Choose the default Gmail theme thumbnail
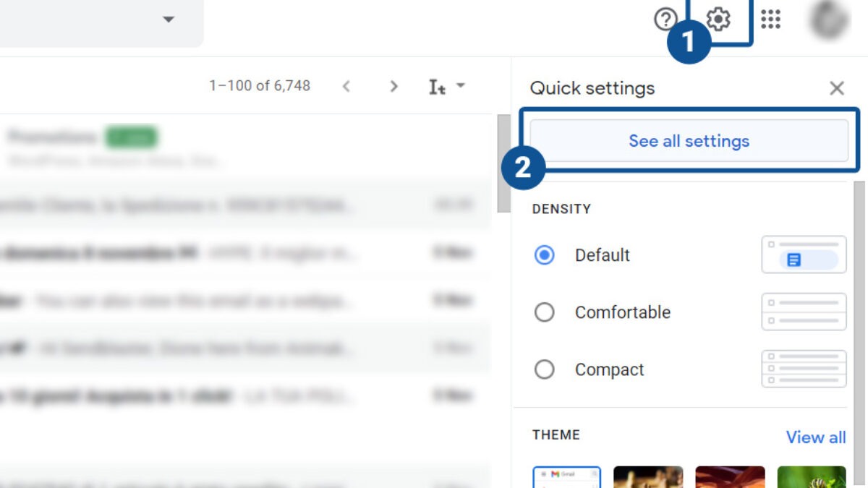Image resolution: width=868 pixels, height=488 pixels. (567, 477)
